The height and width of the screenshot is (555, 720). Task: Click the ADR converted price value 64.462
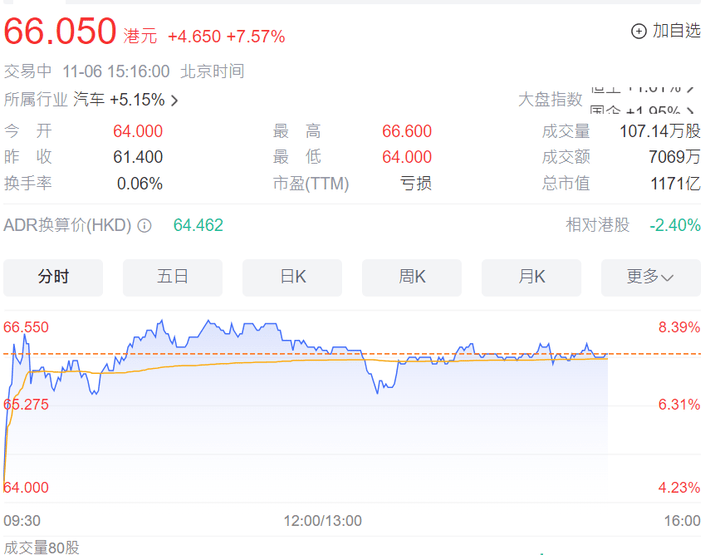pyautogui.click(x=198, y=226)
